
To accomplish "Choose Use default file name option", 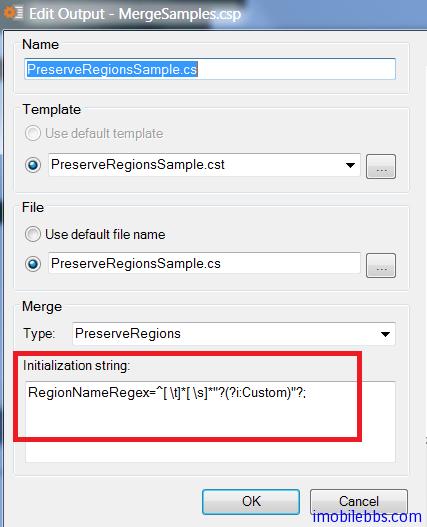I will click(33, 234).
